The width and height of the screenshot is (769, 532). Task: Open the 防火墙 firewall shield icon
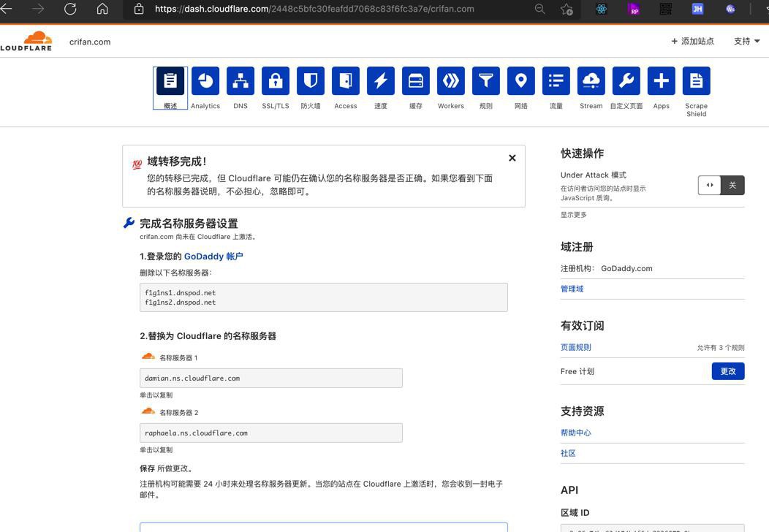pos(311,81)
